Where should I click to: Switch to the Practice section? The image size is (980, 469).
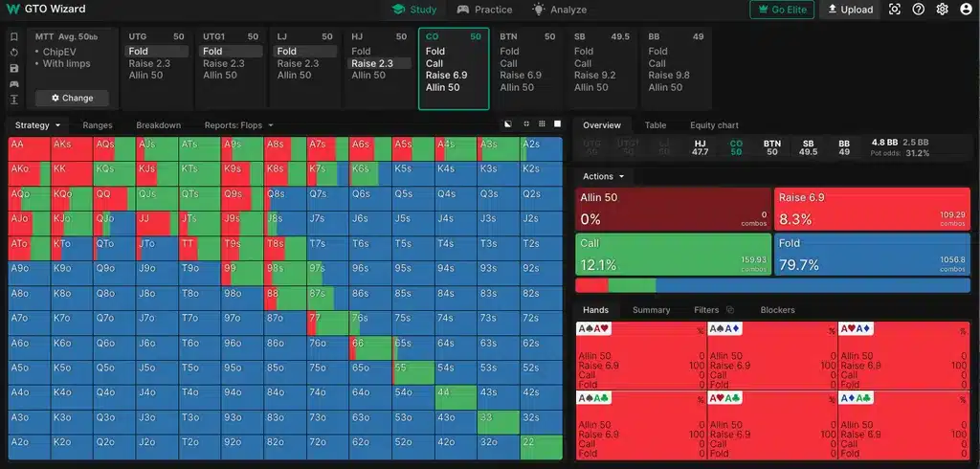484,10
